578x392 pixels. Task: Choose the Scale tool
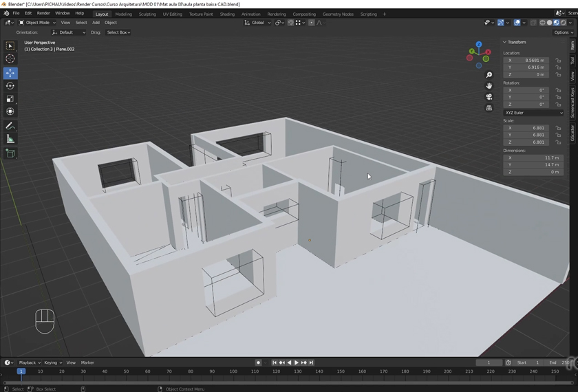(10, 99)
